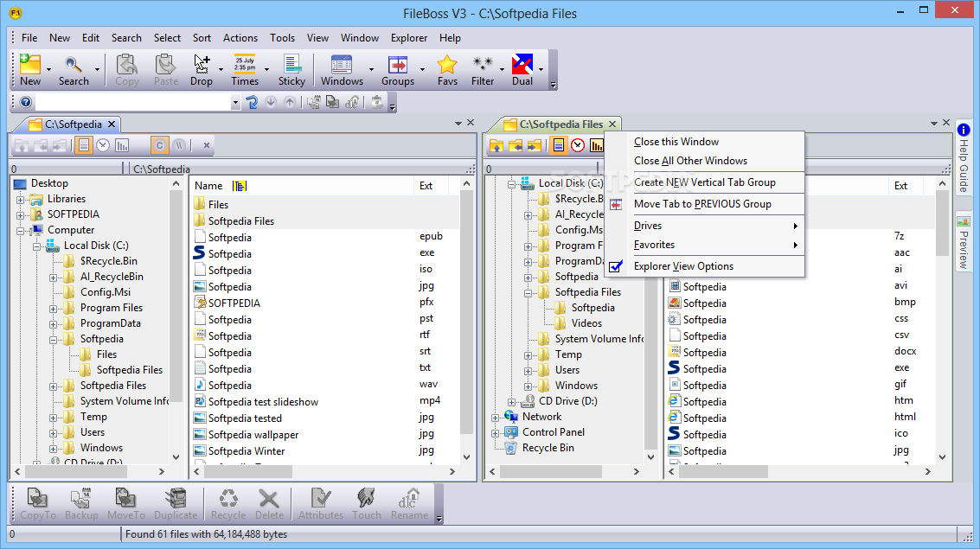
Task: Open the Windows toolbar tool
Action: coord(342,70)
